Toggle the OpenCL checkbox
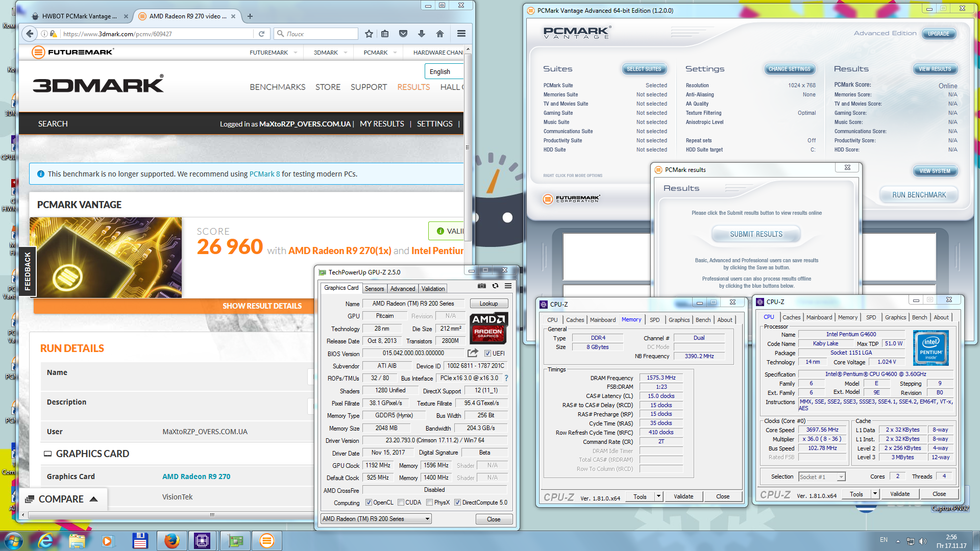 click(x=369, y=503)
